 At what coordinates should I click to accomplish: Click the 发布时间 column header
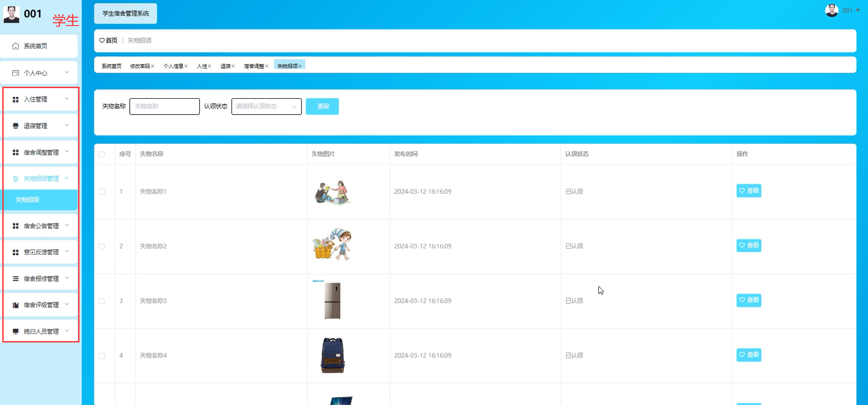coord(406,154)
